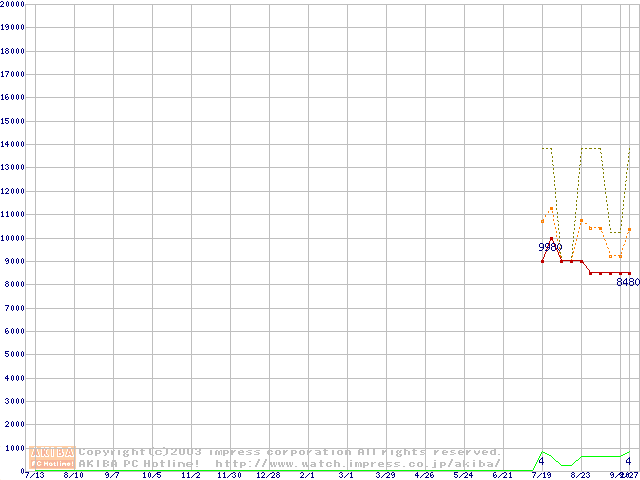The width and height of the screenshot is (640, 480).
Task: Click the www.watch.impress.co.jp/akiba URL text
Action: coord(358,463)
